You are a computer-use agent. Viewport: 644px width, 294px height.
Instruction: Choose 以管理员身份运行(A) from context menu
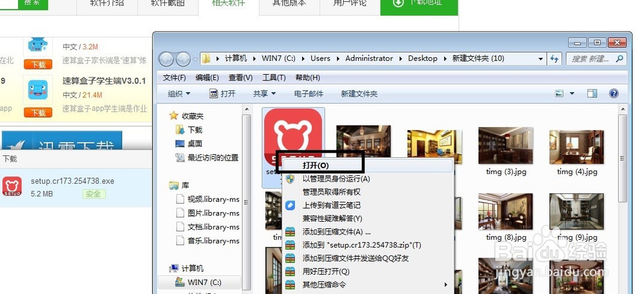(336, 179)
